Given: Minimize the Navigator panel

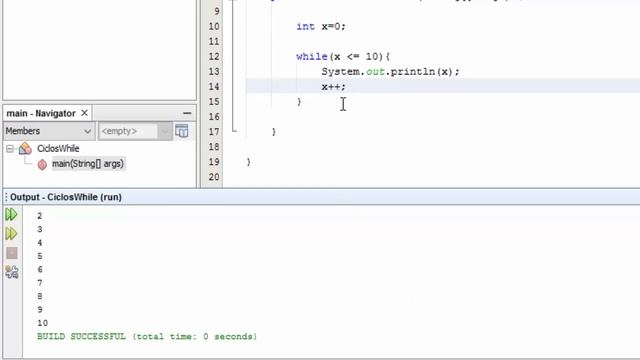Looking at the screenshot, I should (187, 113).
